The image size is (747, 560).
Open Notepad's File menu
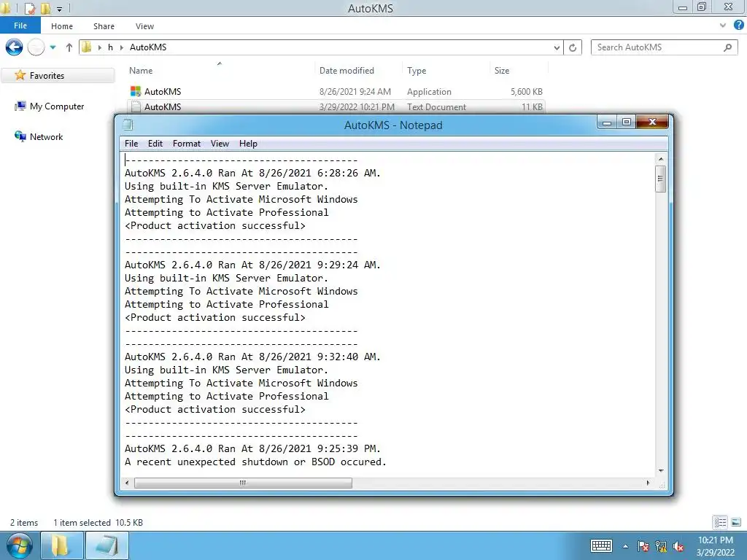click(131, 144)
